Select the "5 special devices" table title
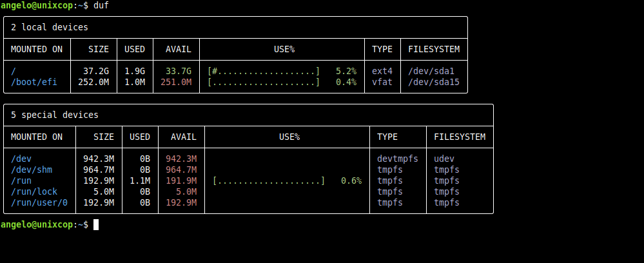644x263 pixels. (x=55, y=115)
